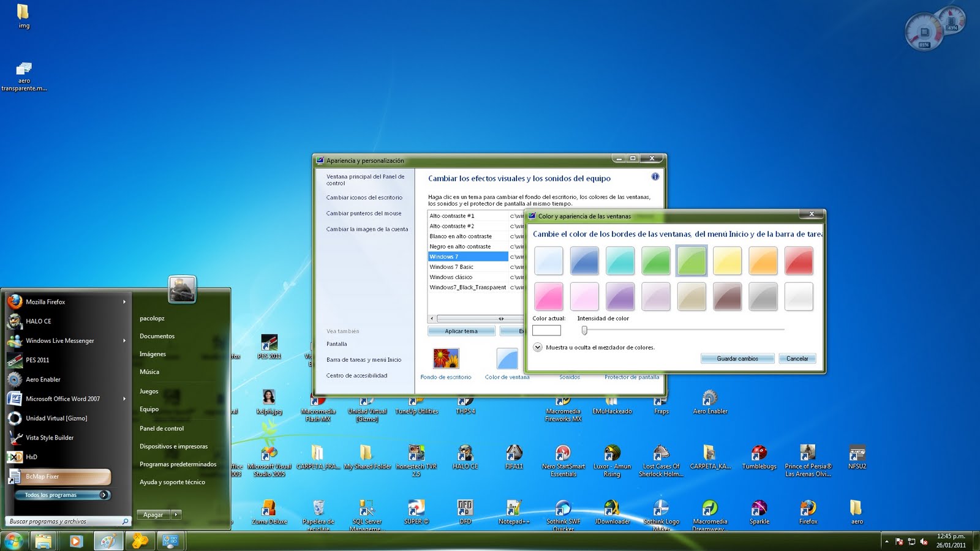
Task: Open aero transparente file on desktop
Action: pyautogui.click(x=24, y=77)
